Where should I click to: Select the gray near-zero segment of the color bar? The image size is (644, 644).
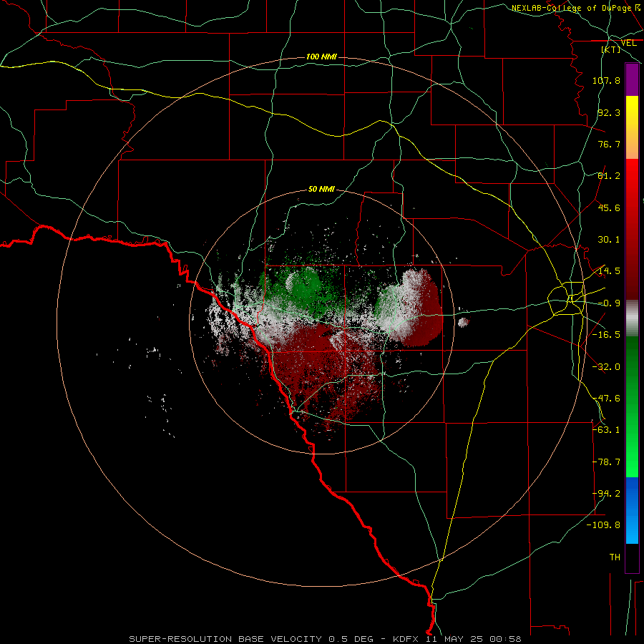pos(632,318)
